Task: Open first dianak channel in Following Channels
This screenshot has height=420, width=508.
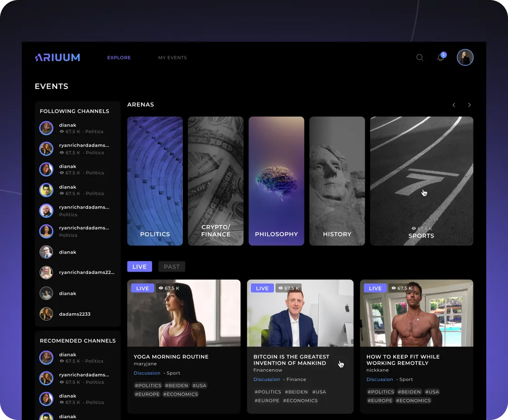Action: click(x=78, y=128)
